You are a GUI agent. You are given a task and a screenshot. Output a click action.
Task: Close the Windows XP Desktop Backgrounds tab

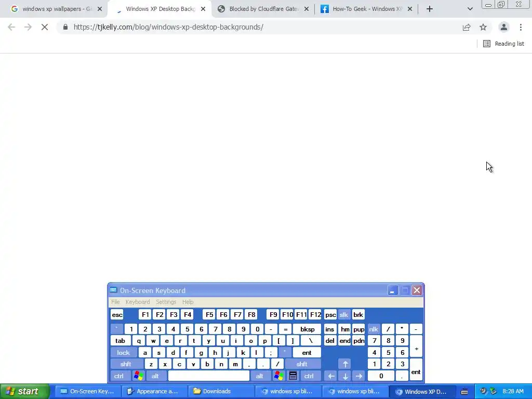click(203, 9)
